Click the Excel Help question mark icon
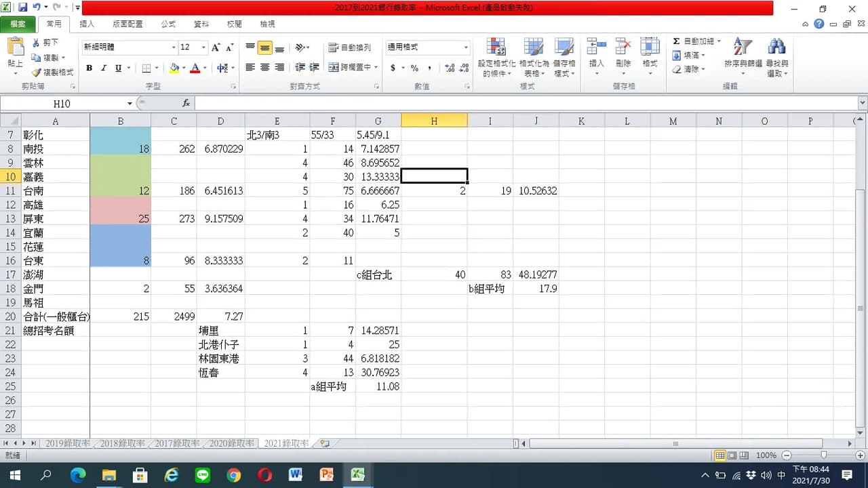 click(x=819, y=24)
